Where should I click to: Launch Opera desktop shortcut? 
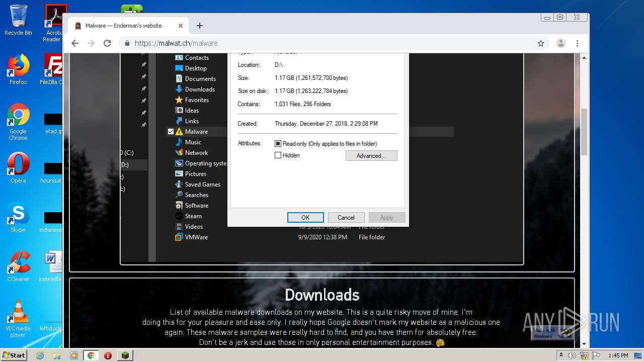coord(18,167)
